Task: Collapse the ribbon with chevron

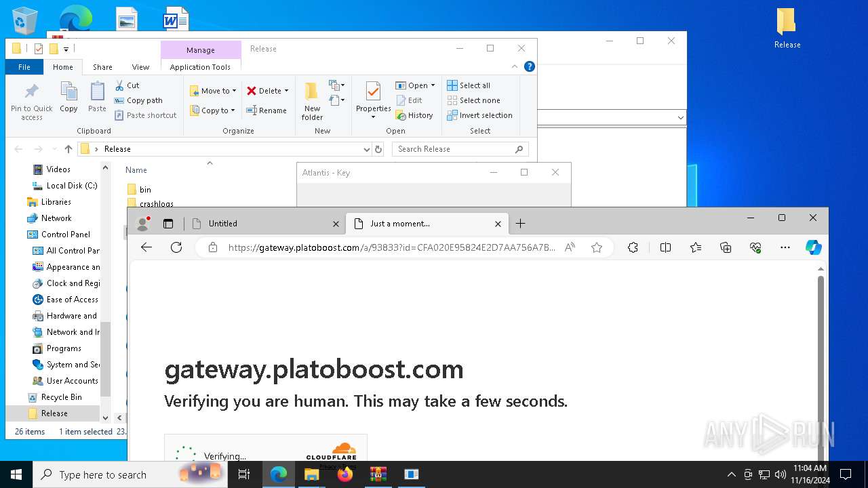Action: [515, 66]
